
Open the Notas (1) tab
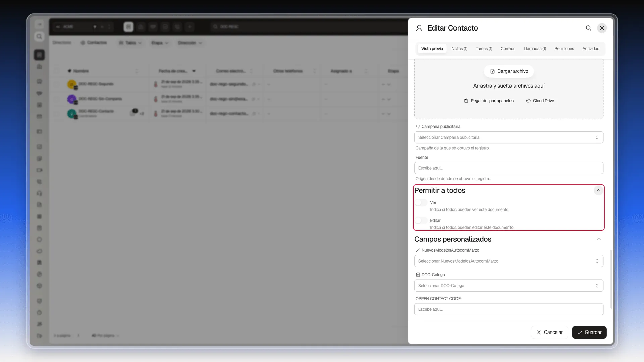(x=459, y=49)
